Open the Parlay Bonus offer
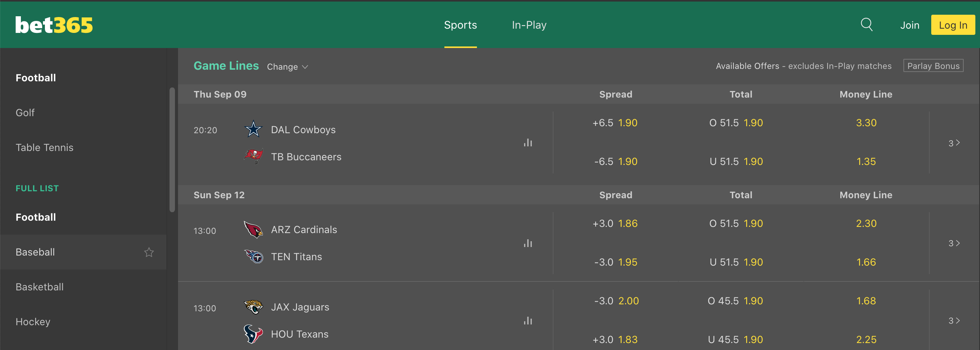 point(934,66)
